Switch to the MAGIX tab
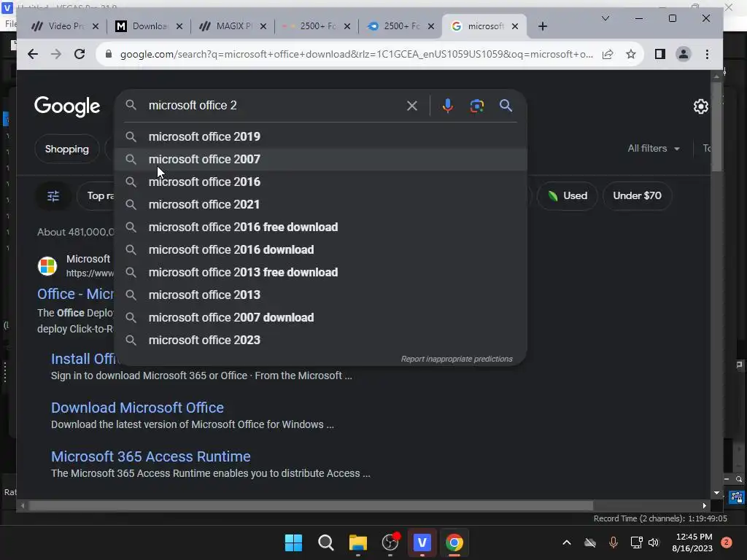The height and width of the screenshot is (560, 747). (x=233, y=26)
